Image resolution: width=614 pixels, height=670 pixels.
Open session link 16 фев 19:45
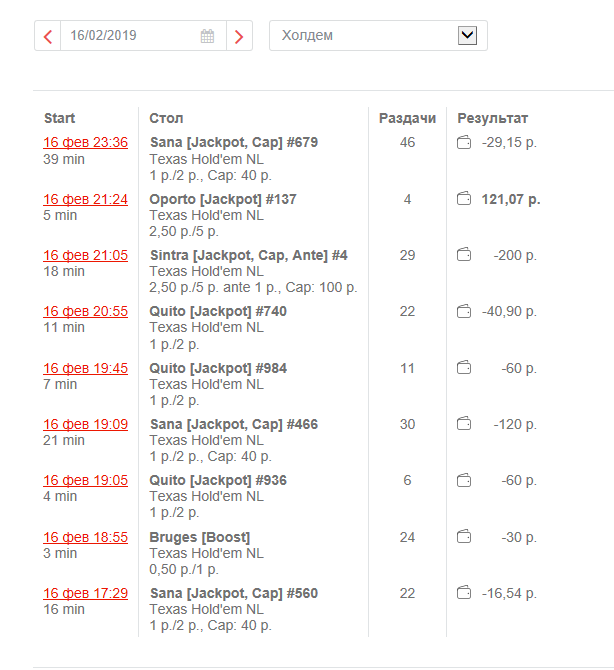tap(85, 368)
